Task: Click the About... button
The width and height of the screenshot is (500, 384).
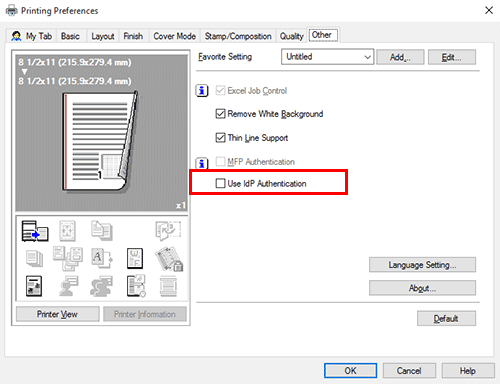Action: point(422,288)
